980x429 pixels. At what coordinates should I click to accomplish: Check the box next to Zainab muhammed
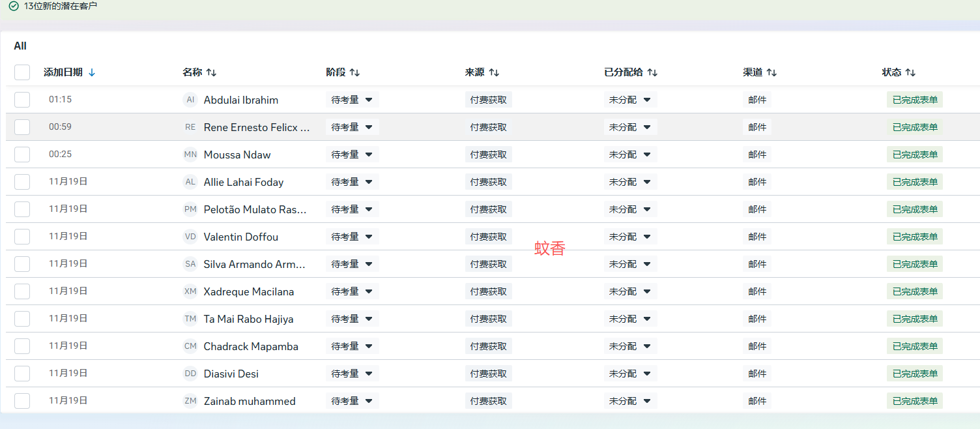coord(22,401)
